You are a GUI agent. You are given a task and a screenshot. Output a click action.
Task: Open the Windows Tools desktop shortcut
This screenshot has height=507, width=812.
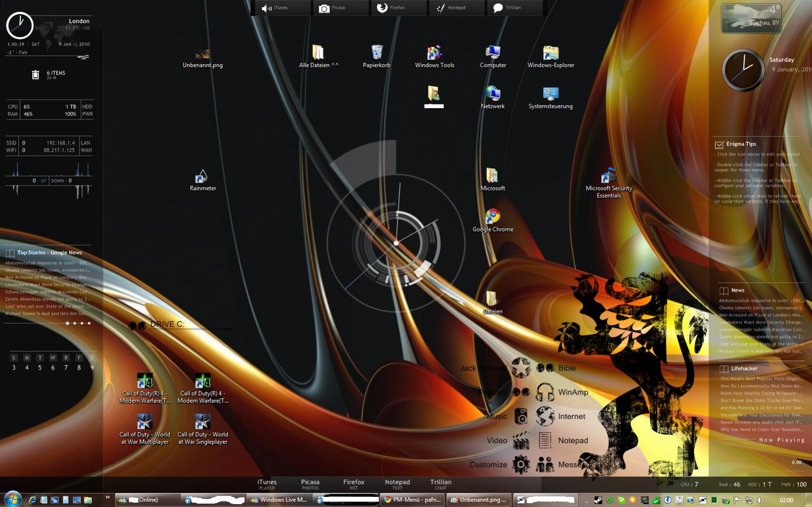[x=434, y=56]
